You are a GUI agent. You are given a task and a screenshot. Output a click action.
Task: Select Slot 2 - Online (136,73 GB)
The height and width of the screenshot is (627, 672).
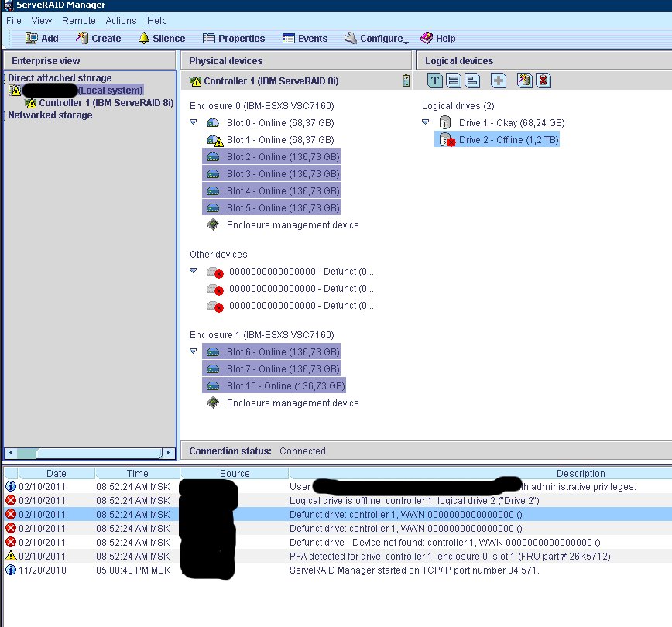pyautogui.click(x=271, y=157)
